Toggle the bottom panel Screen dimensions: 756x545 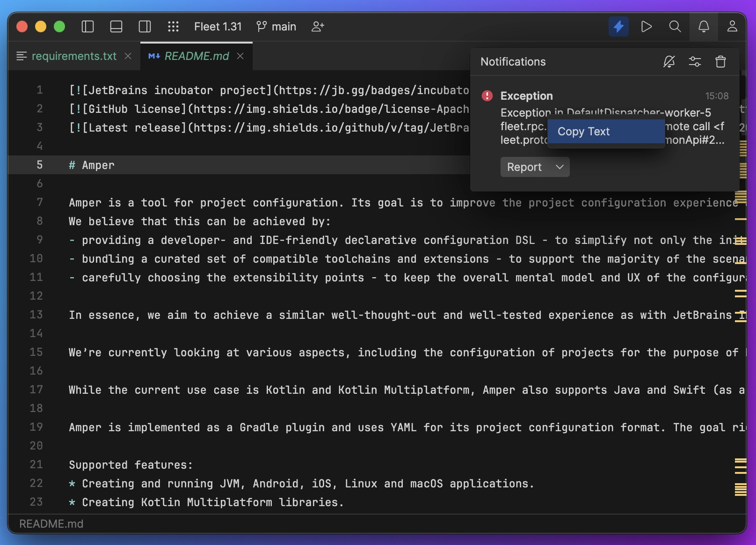[116, 27]
